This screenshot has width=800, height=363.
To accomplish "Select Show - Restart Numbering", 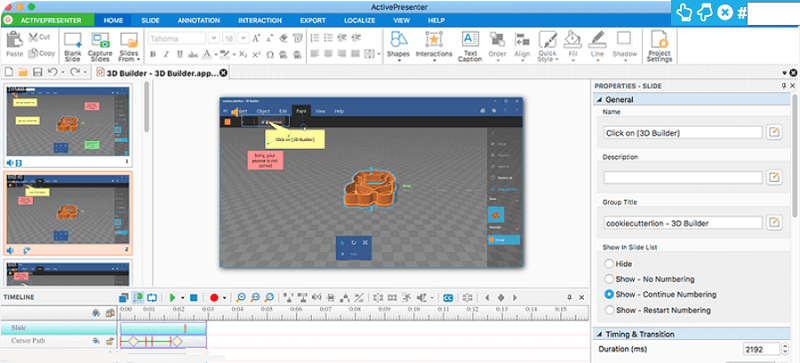I will 609,310.
